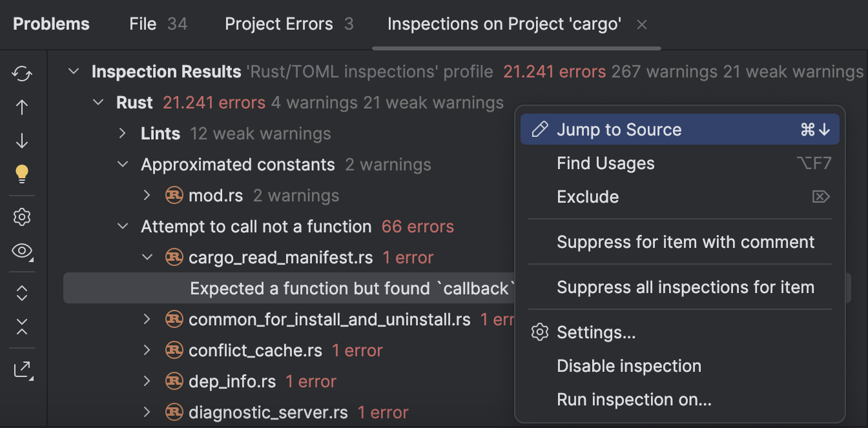
Task: Open the File tab showing 34 problems
Action: pyautogui.click(x=143, y=24)
